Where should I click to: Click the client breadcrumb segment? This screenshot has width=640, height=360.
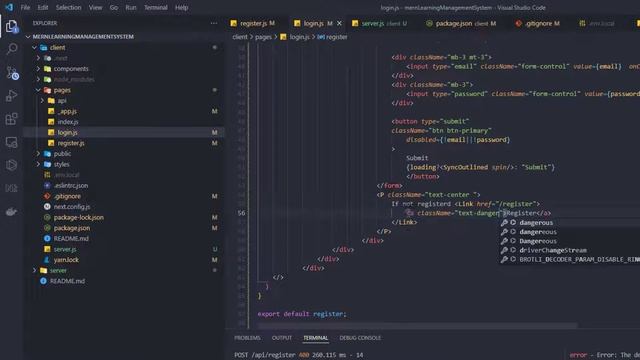(240, 37)
